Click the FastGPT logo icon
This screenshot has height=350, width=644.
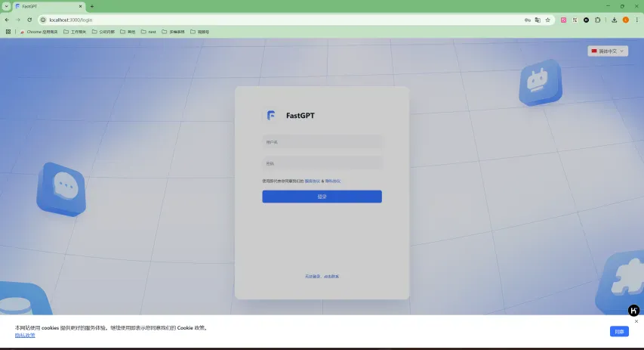(270, 116)
